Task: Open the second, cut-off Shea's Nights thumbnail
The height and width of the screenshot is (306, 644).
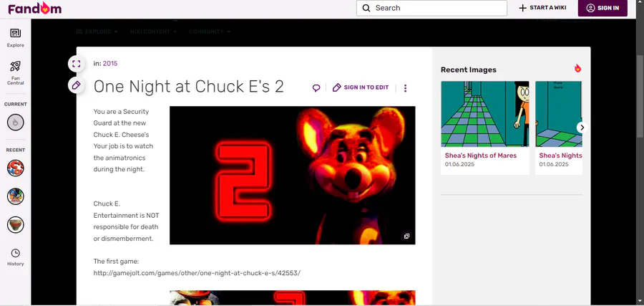Action: pyautogui.click(x=559, y=114)
